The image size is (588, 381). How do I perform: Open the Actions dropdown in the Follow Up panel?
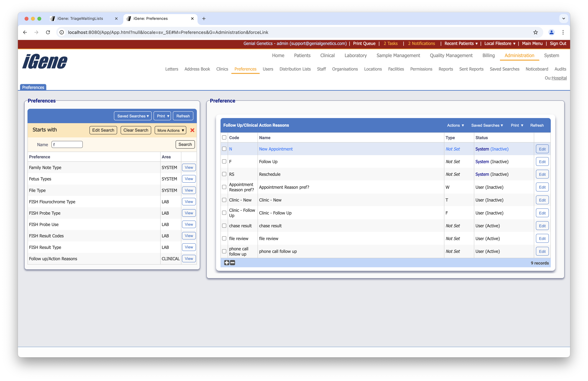455,125
